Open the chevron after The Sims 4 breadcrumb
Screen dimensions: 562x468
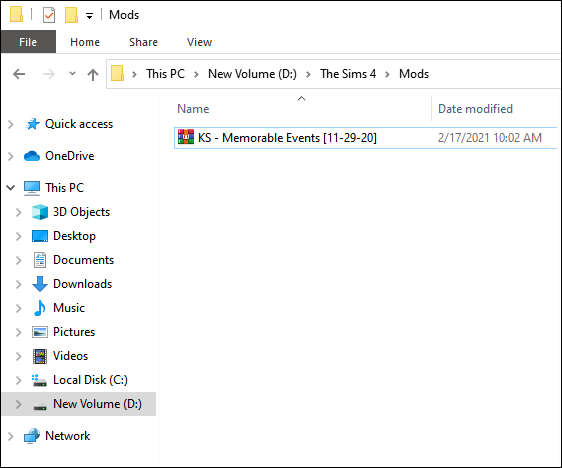click(387, 75)
